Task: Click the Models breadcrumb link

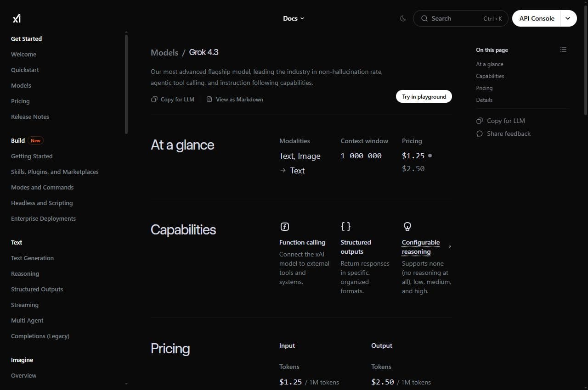Action: [x=164, y=52]
